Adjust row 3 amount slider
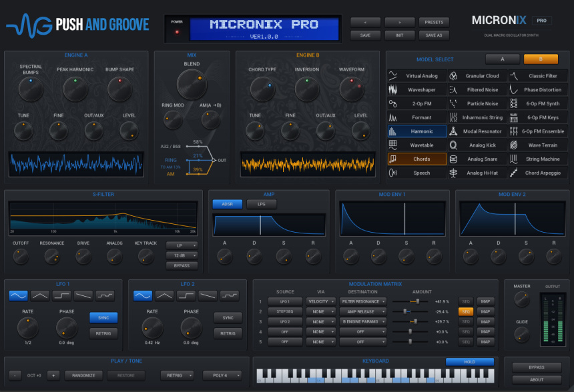Viewport: 574px width, 392px height. [x=410, y=322]
